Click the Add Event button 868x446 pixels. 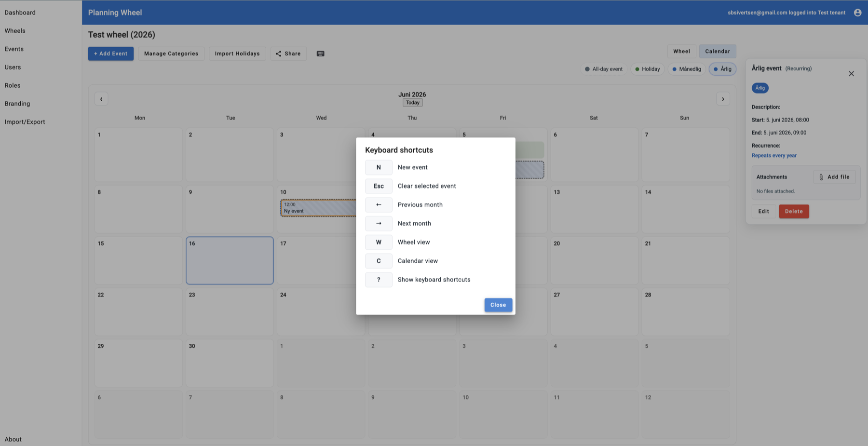point(111,54)
